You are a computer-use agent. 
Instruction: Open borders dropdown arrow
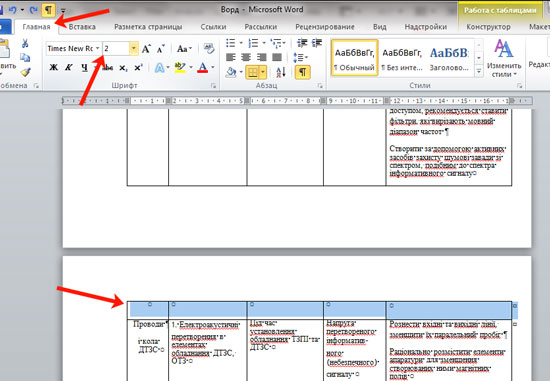(263, 73)
